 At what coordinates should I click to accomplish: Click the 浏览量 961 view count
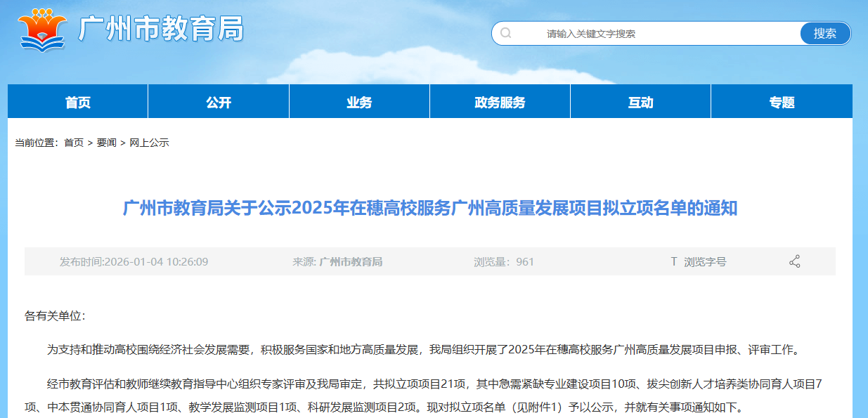click(x=504, y=262)
